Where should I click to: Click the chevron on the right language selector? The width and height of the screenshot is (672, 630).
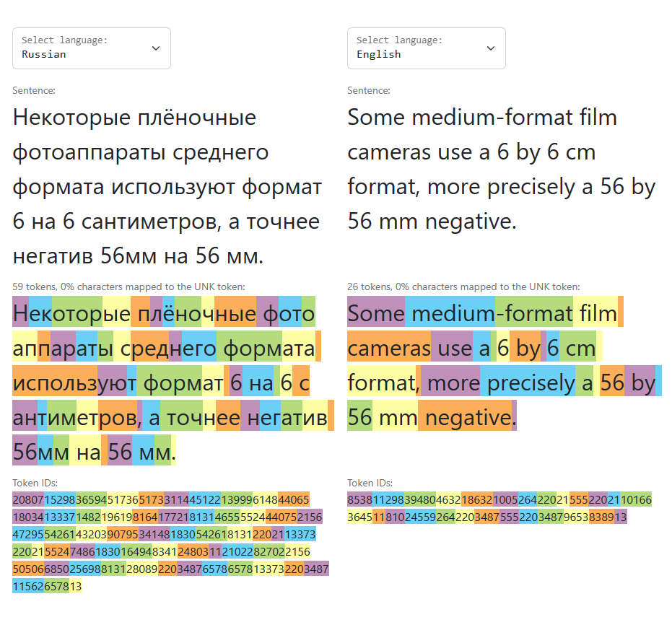(x=490, y=48)
